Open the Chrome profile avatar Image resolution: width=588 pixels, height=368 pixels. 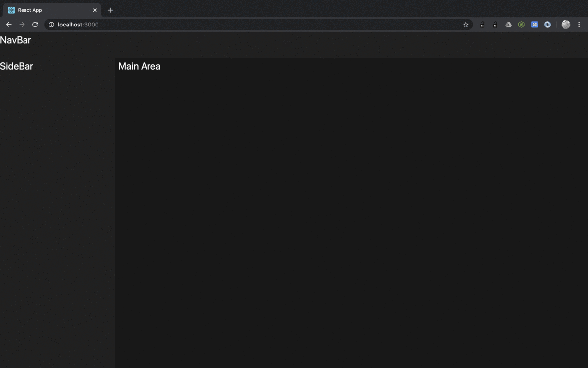tap(566, 25)
